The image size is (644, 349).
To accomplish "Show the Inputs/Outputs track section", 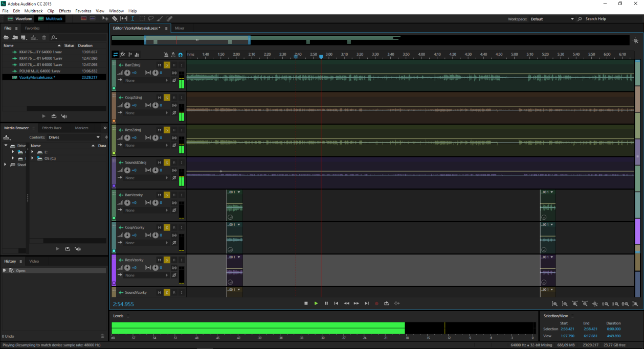I will (x=116, y=54).
